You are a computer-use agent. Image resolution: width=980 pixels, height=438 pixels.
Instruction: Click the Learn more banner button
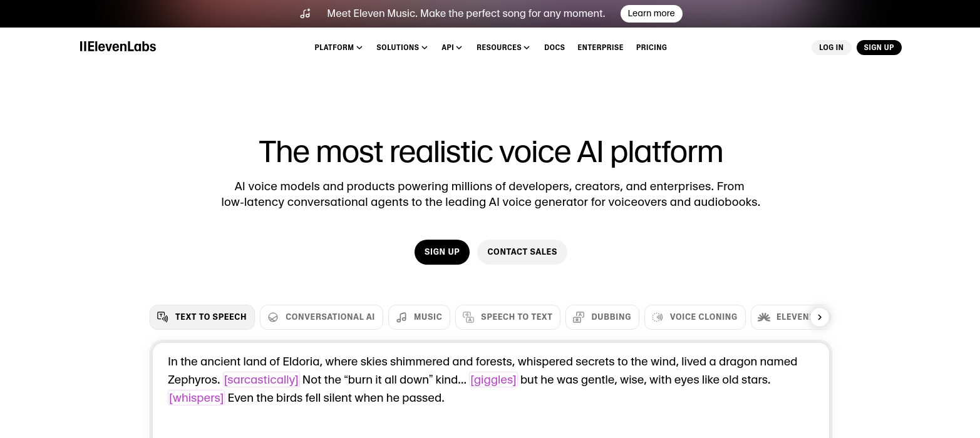[x=651, y=13]
